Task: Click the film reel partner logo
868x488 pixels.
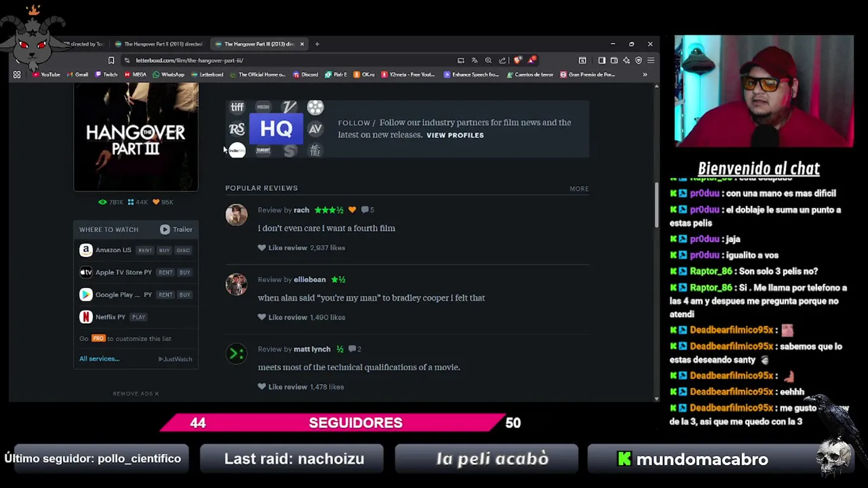Action: point(315,107)
